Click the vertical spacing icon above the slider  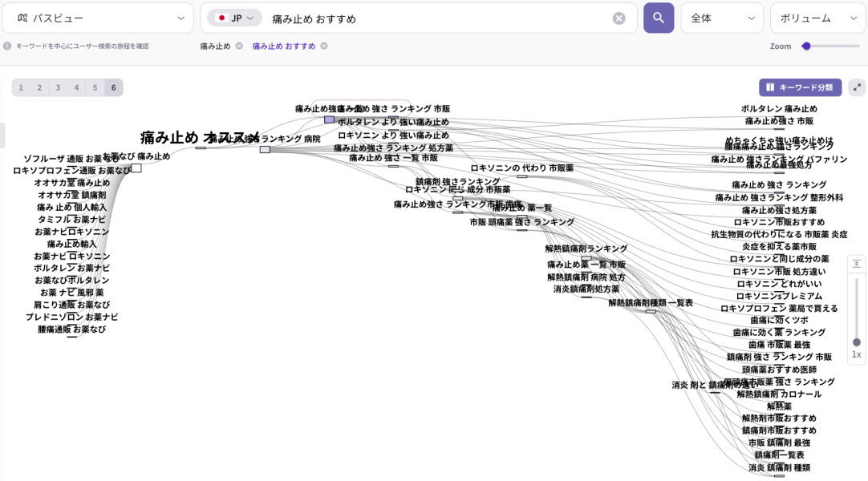pos(857,264)
